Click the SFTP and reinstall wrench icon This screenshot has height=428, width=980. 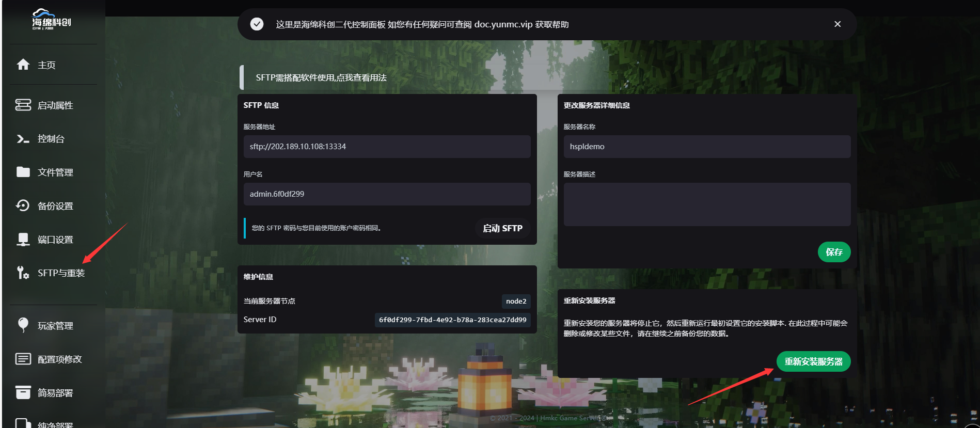pyautogui.click(x=23, y=273)
